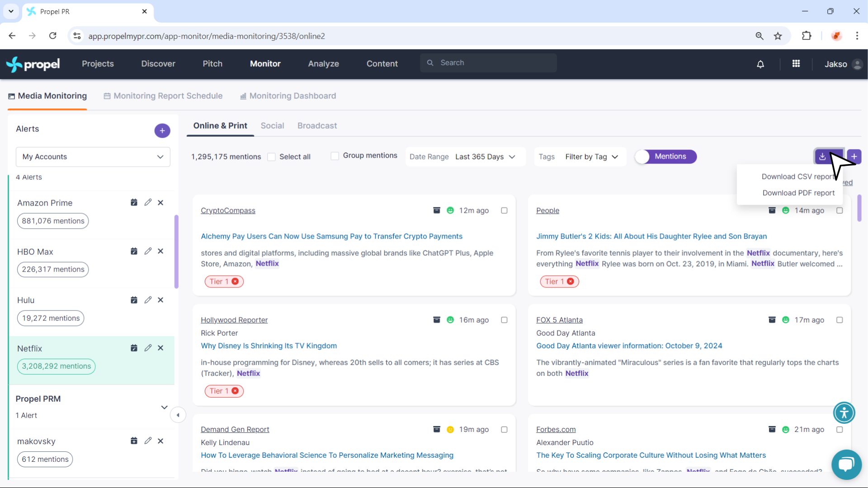The image size is (868, 488).
Task: Click sentiment face on Demand Gen Report
Action: (450, 429)
